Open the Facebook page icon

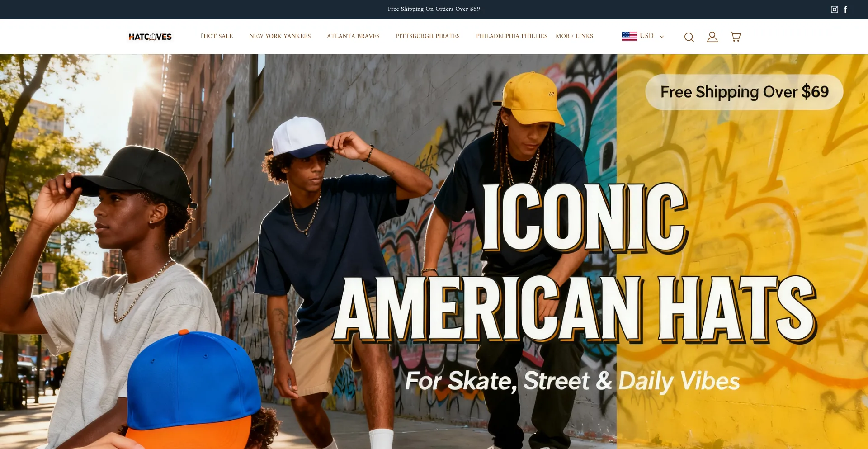pos(845,9)
